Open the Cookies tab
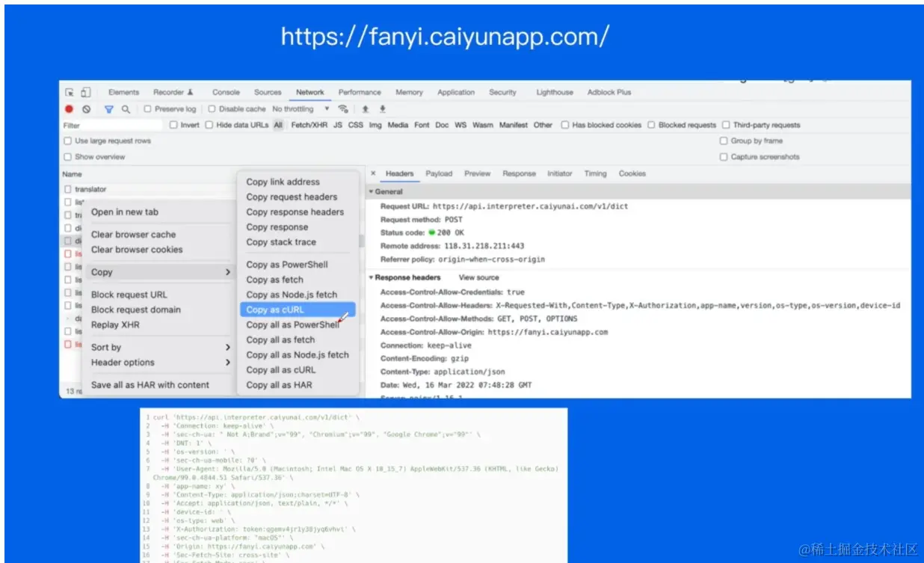Viewport: 924px width, 563px height. 632,173
